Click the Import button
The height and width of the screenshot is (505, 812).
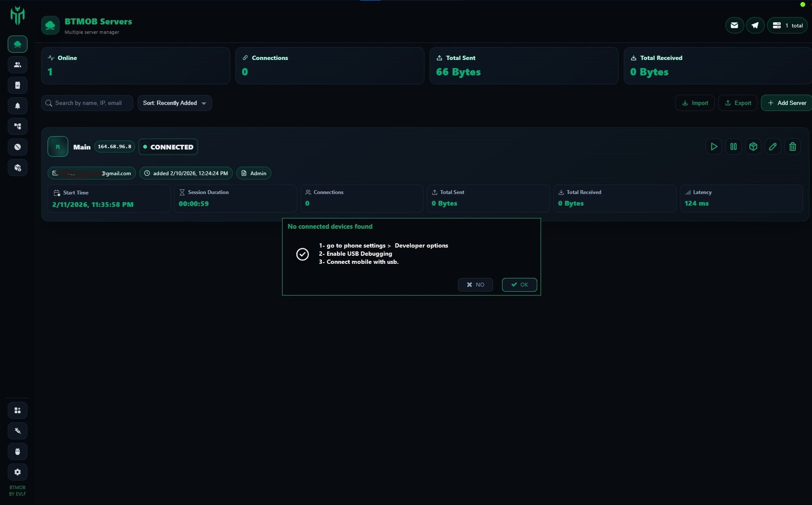click(x=695, y=103)
